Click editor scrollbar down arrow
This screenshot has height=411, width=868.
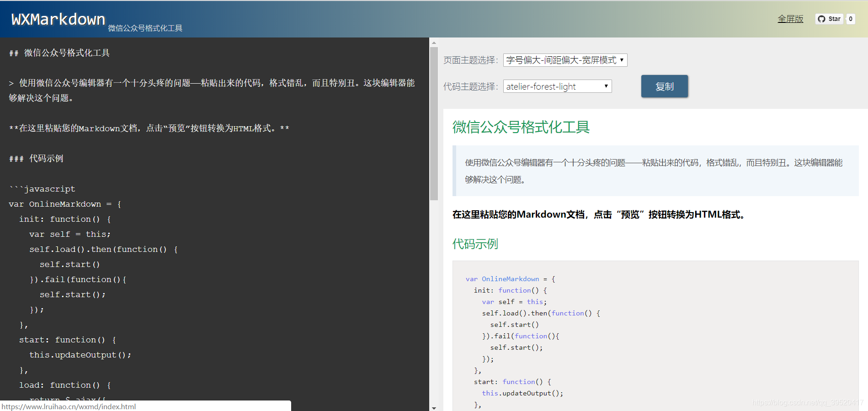tap(434, 408)
